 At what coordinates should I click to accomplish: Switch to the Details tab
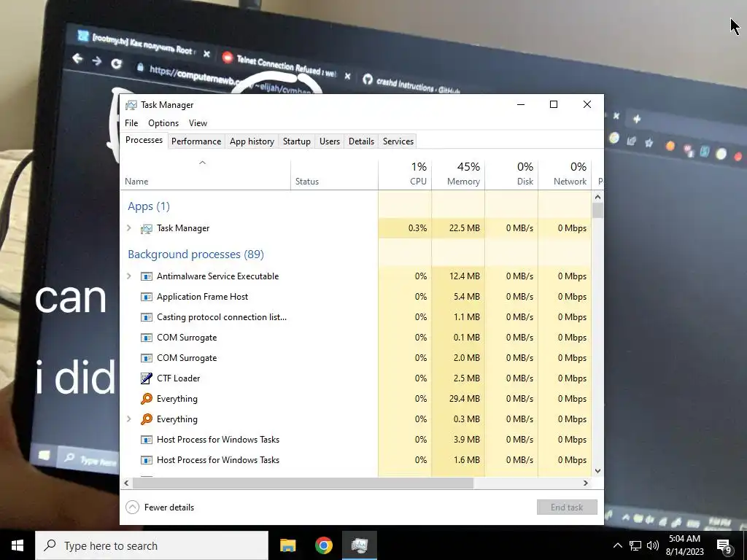(x=361, y=141)
